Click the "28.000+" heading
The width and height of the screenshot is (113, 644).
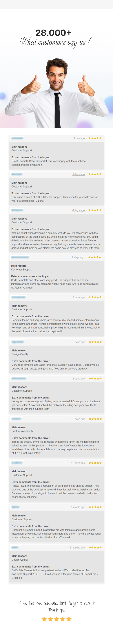point(54,33)
